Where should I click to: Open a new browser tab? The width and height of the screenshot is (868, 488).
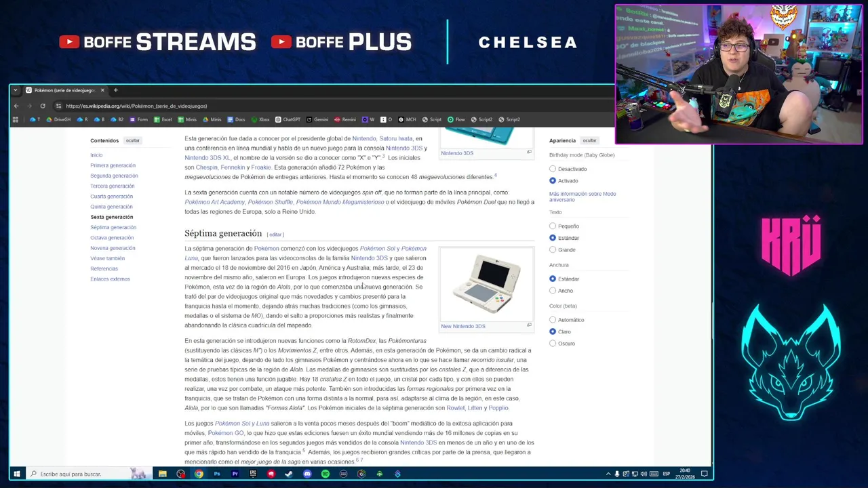tap(115, 90)
